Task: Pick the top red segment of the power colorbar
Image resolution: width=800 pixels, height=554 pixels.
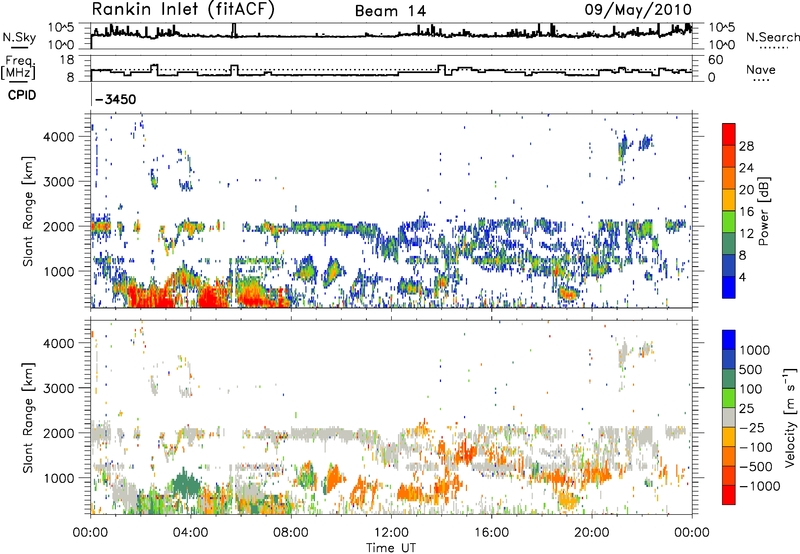Action: click(729, 135)
